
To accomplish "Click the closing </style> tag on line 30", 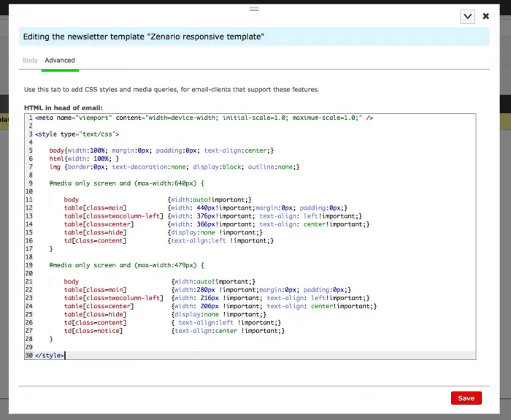I will [50, 356].
